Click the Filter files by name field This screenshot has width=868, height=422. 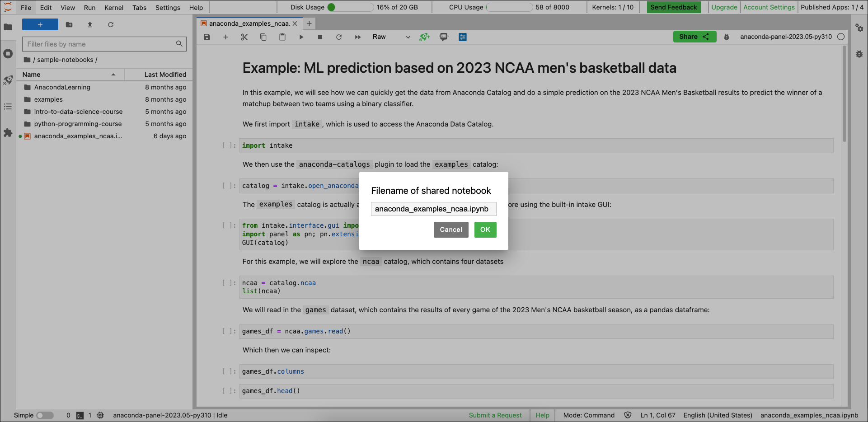click(x=104, y=44)
